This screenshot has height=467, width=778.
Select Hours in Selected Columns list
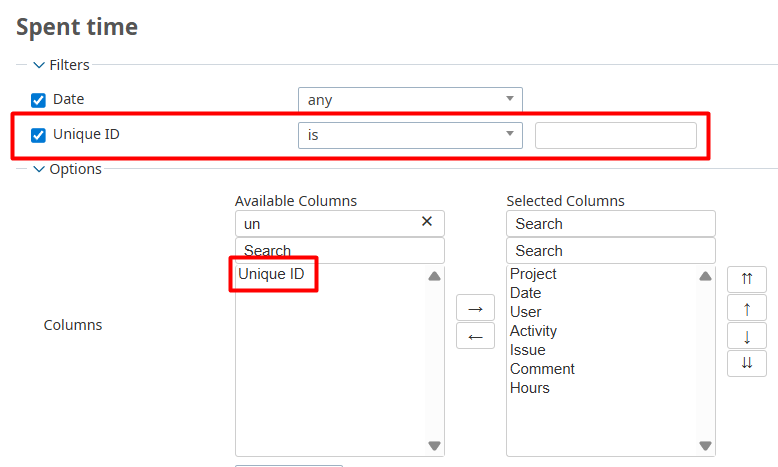[x=529, y=388]
